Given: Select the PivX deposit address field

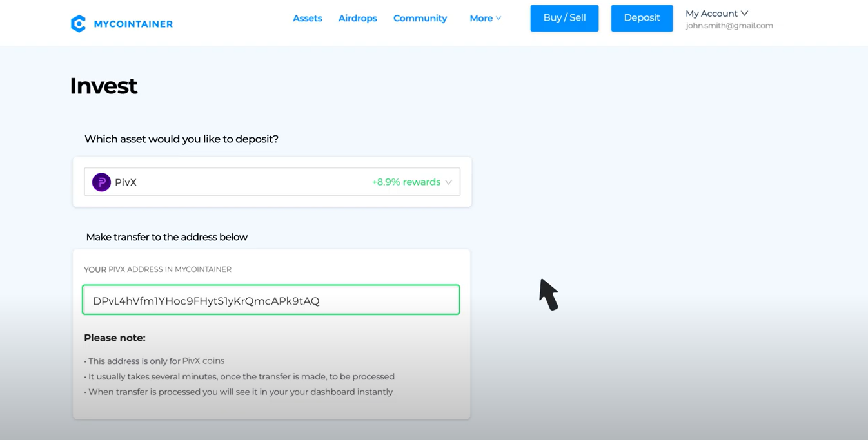Looking at the screenshot, I should 270,300.
